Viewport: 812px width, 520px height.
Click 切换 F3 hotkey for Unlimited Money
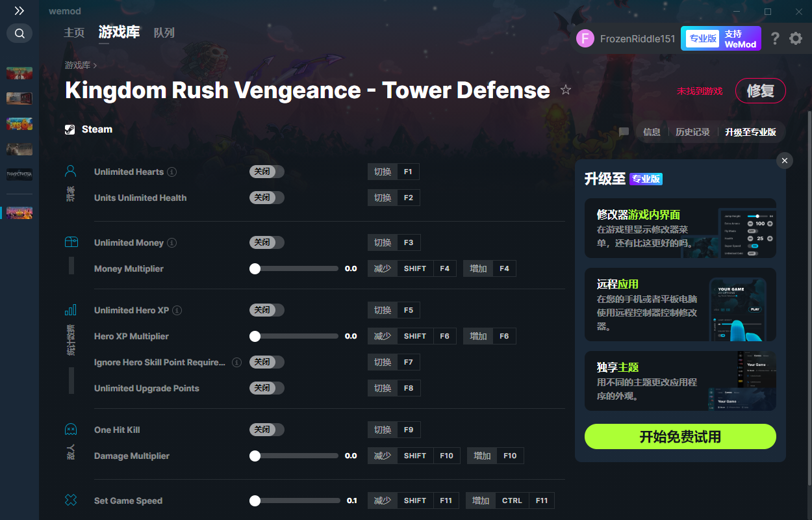coord(394,242)
